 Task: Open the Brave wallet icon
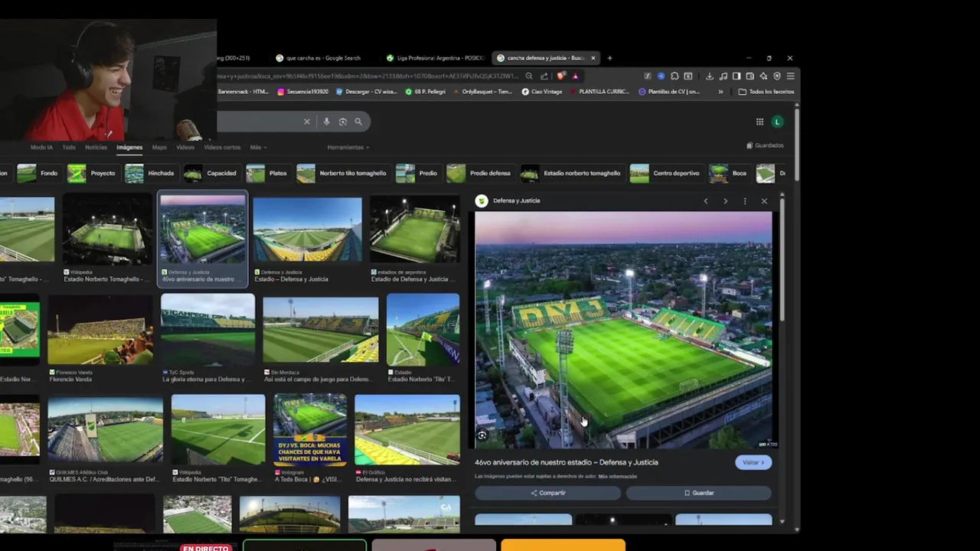pos(750,76)
